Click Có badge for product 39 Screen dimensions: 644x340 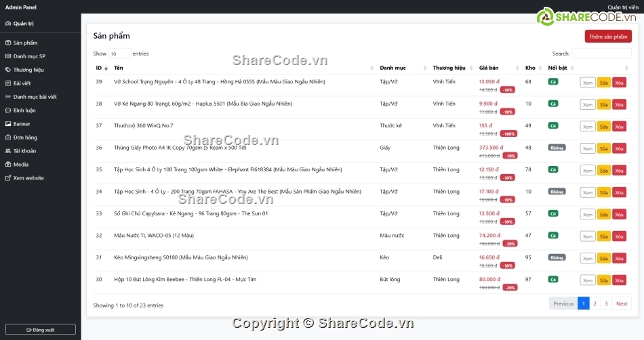552,82
